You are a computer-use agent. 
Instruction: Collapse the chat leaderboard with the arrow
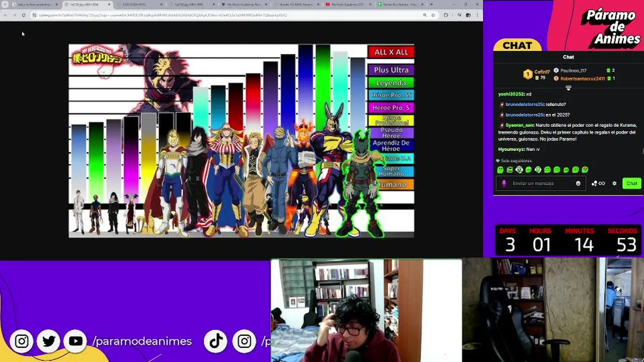(x=569, y=88)
